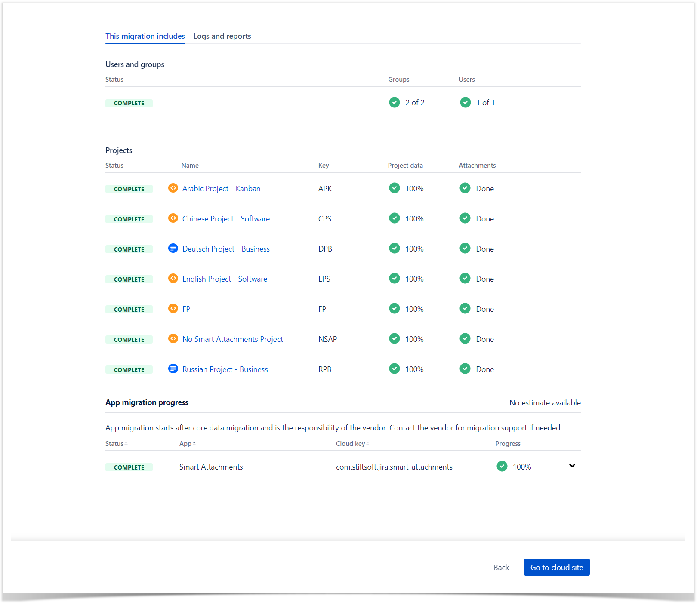This screenshot has width=700, height=605.
Task: Select the This migration includes tab
Action: click(145, 36)
